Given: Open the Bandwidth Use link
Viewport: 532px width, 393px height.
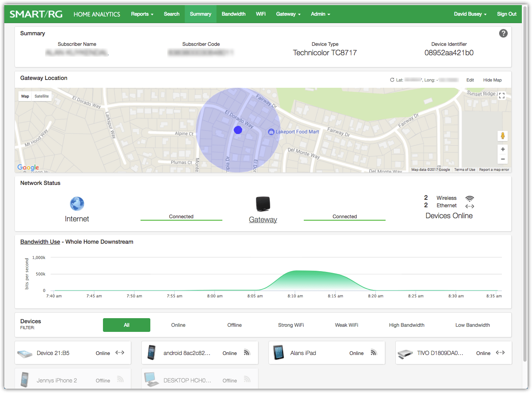Looking at the screenshot, I should (40, 242).
